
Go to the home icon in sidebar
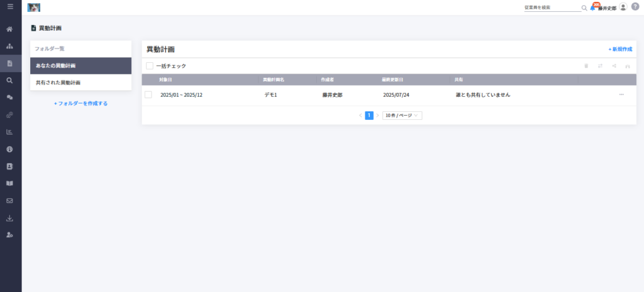[10, 29]
